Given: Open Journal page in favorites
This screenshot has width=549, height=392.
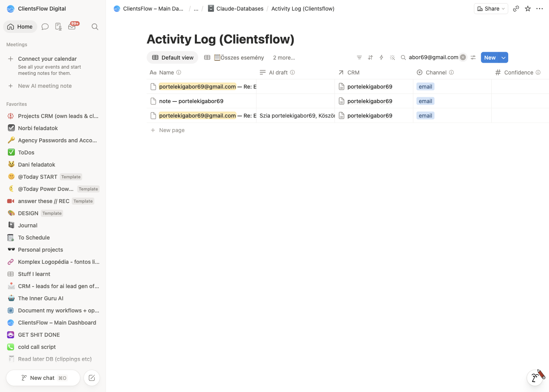Looking at the screenshot, I should click(53, 225).
